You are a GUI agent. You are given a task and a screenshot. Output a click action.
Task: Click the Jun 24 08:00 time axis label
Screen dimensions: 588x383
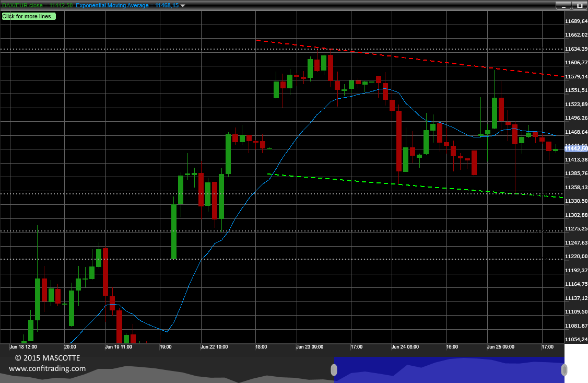point(405,346)
